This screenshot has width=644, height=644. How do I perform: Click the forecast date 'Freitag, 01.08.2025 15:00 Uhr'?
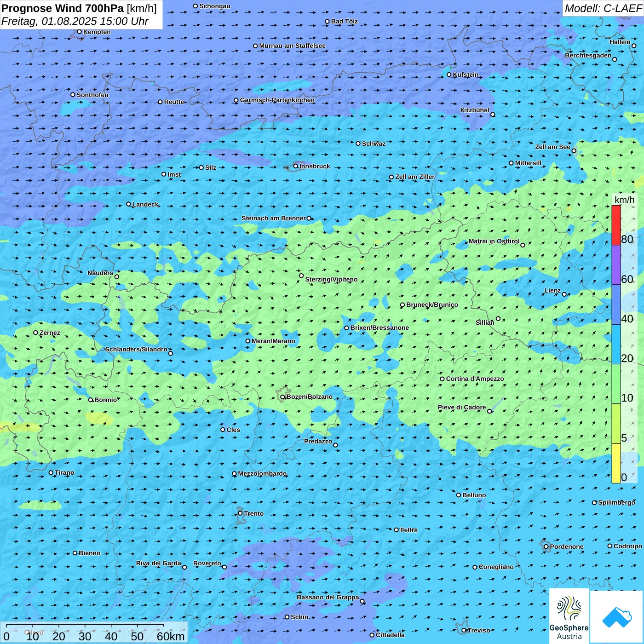point(75,21)
